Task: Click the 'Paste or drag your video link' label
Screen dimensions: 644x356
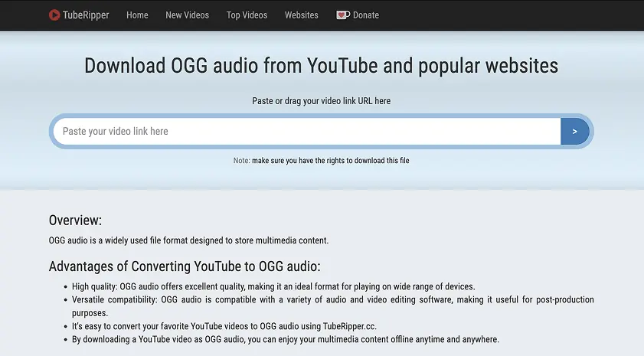Action: point(322,101)
